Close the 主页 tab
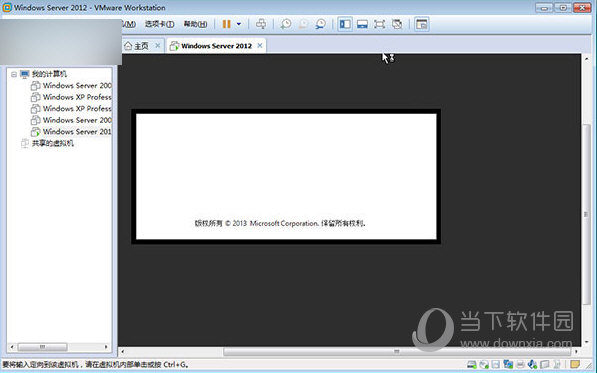The width and height of the screenshot is (597, 373). point(158,46)
